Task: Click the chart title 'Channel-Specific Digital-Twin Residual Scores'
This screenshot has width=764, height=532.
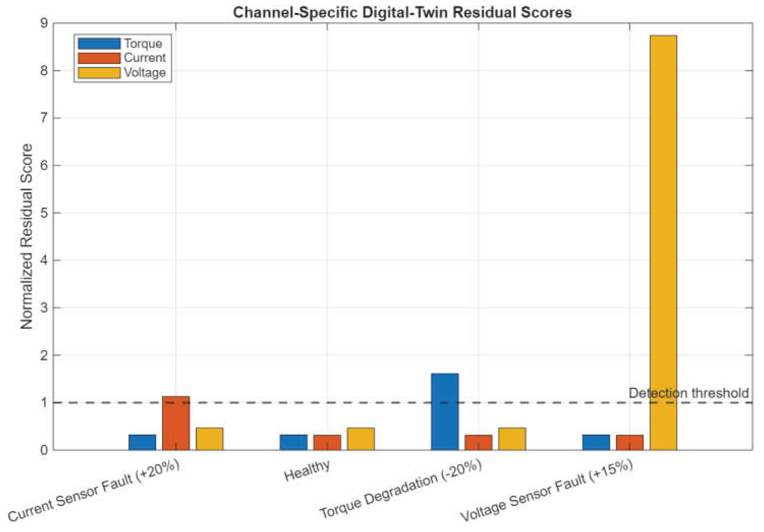Action: (x=402, y=12)
